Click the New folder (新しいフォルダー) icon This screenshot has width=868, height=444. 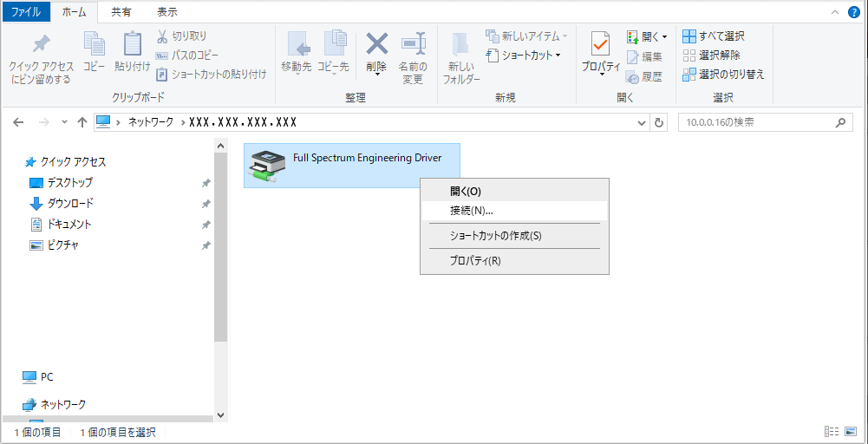pyautogui.click(x=460, y=45)
